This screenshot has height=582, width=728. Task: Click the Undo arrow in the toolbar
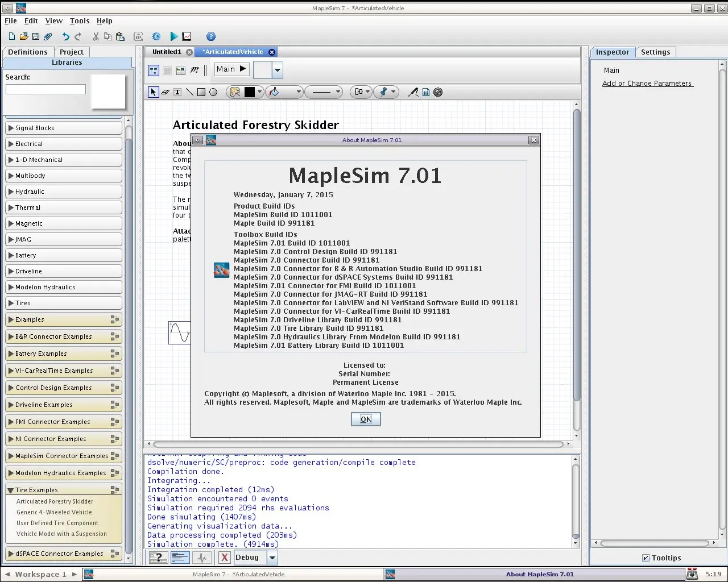pyautogui.click(x=65, y=36)
